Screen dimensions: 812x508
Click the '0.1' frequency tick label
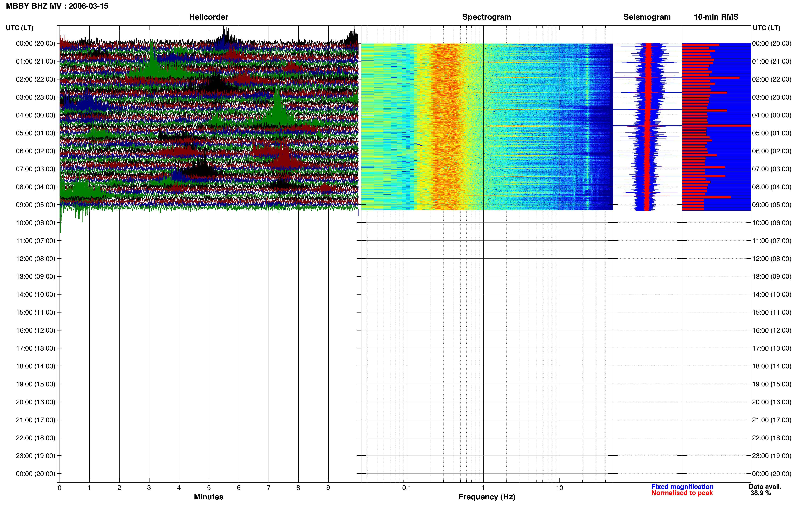coord(407,488)
